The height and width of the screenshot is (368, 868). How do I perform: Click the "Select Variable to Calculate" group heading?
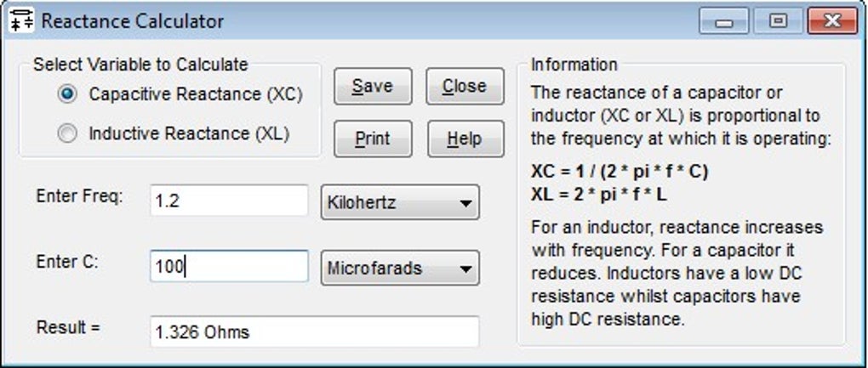tap(140, 65)
